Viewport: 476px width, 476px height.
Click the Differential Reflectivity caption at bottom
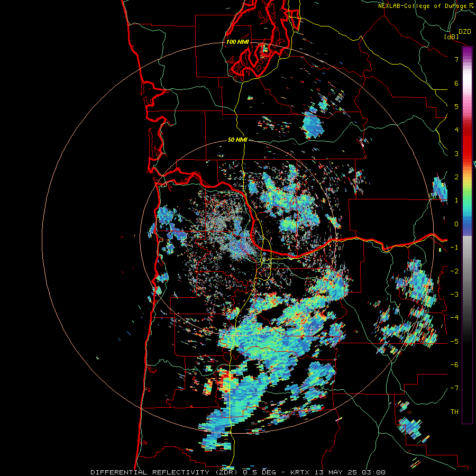[x=238, y=472]
